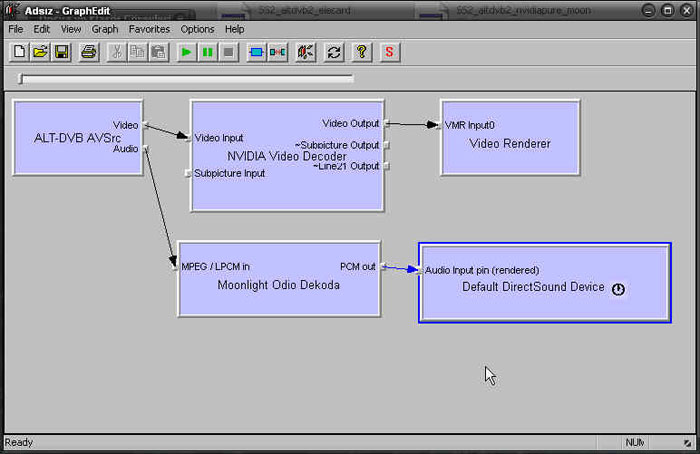The width and height of the screenshot is (700, 454).
Task: Cut selection with scissors icon
Action: coord(116,52)
